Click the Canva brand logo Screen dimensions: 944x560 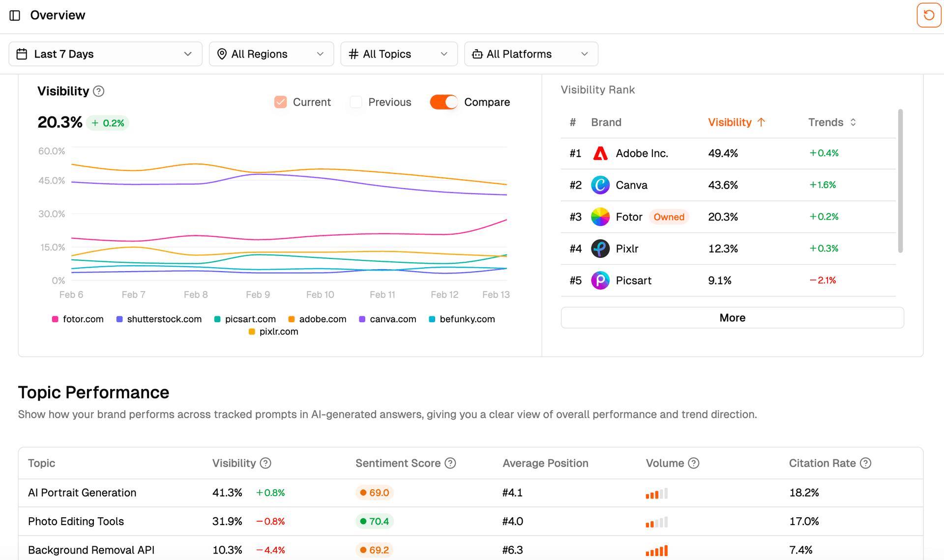pos(600,185)
